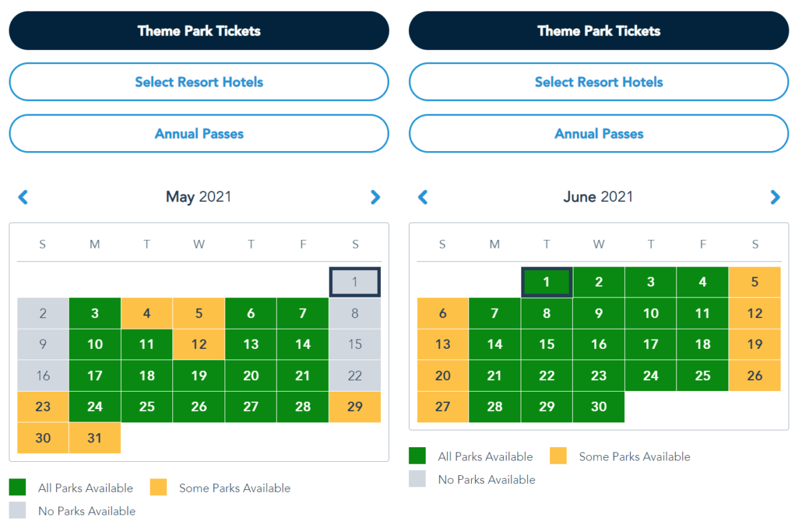Choose June 5 date cell
802x532 pixels.
tap(755, 282)
